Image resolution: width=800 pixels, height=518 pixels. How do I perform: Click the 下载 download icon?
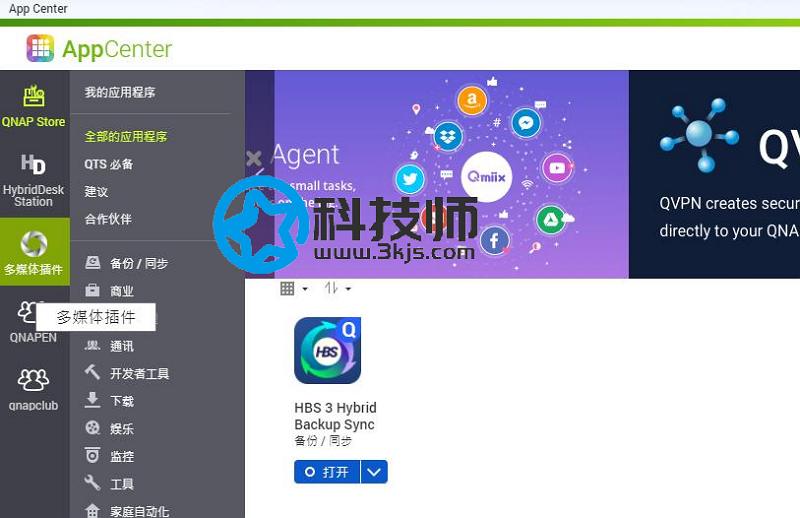(x=92, y=400)
